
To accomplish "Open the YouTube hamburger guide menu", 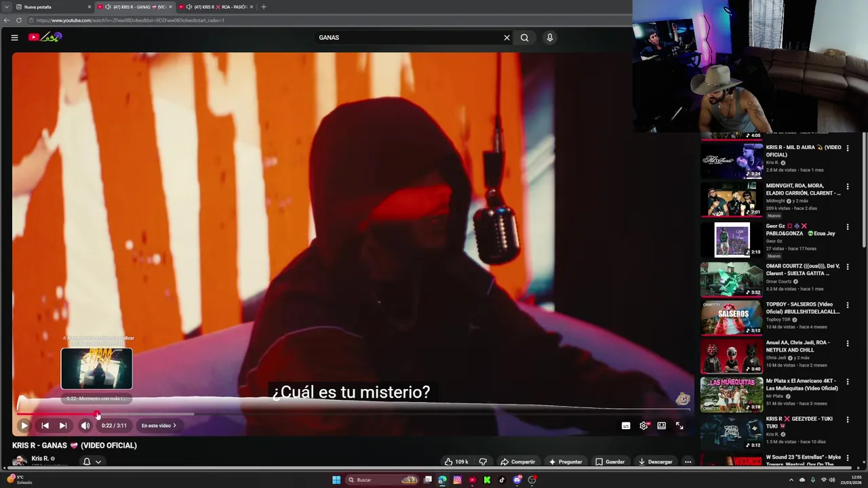I will click(x=14, y=37).
